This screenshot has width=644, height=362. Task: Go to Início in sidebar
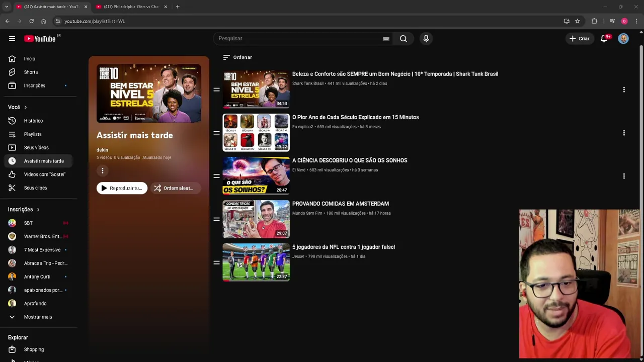pos(39,59)
